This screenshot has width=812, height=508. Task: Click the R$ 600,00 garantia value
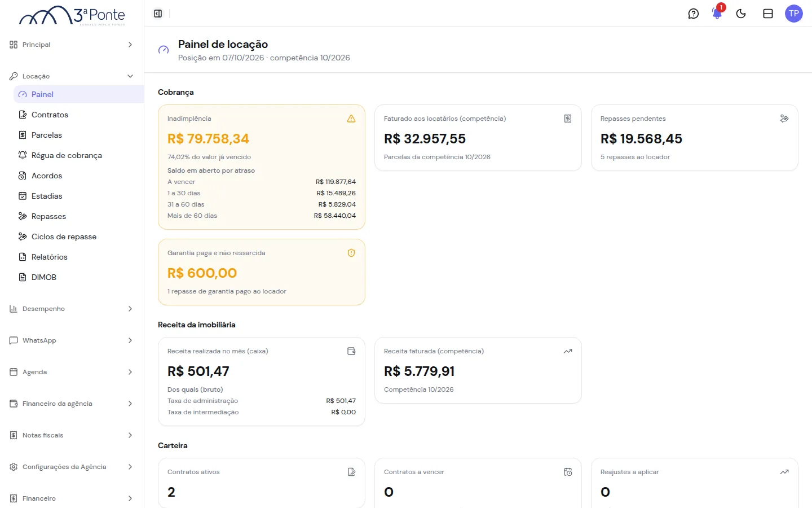click(x=202, y=273)
